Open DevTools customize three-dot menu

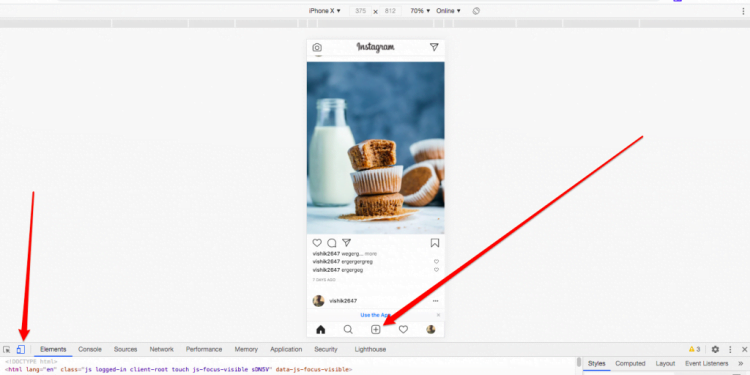(730, 350)
